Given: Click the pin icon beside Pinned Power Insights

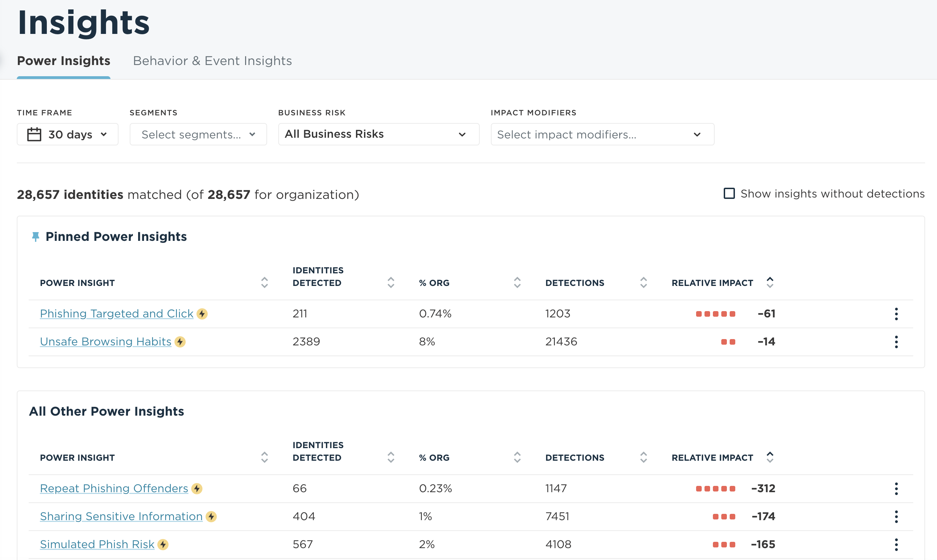Looking at the screenshot, I should coord(35,237).
